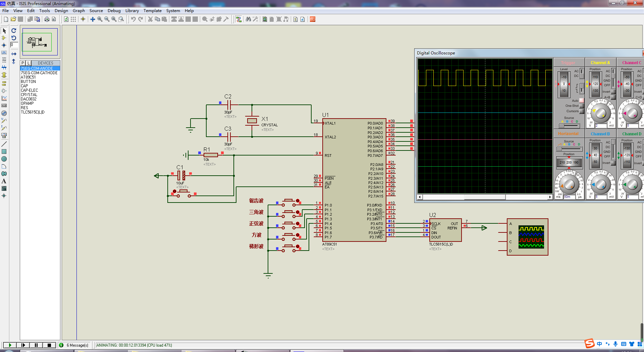Select the Buses Mode tool
Viewport: 644px width, 352px height.
tap(4, 68)
